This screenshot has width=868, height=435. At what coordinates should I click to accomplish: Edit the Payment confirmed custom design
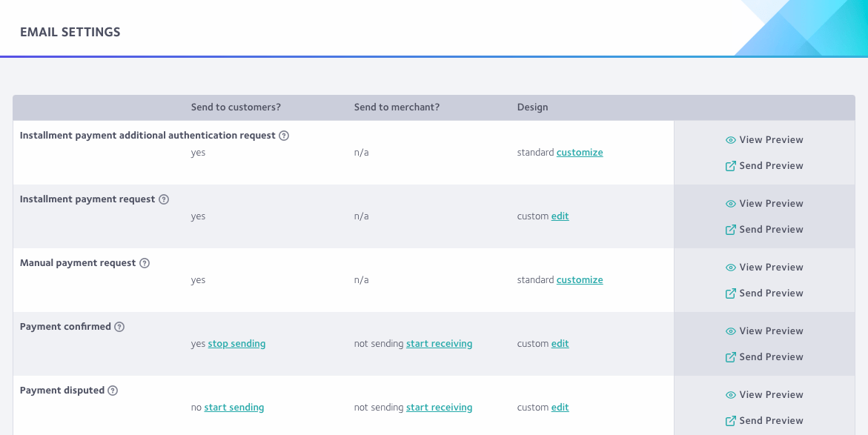pyautogui.click(x=560, y=344)
